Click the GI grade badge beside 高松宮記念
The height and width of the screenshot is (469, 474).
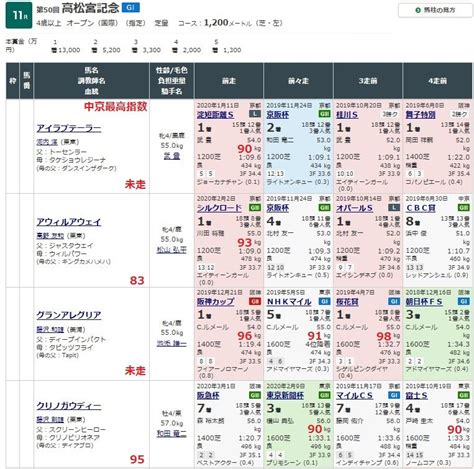coord(130,7)
